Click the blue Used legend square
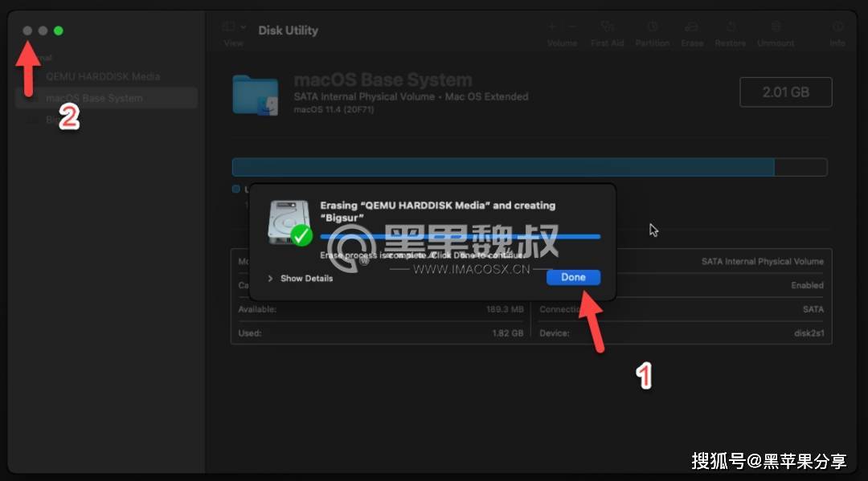868x481 pixels. [235, 189]
